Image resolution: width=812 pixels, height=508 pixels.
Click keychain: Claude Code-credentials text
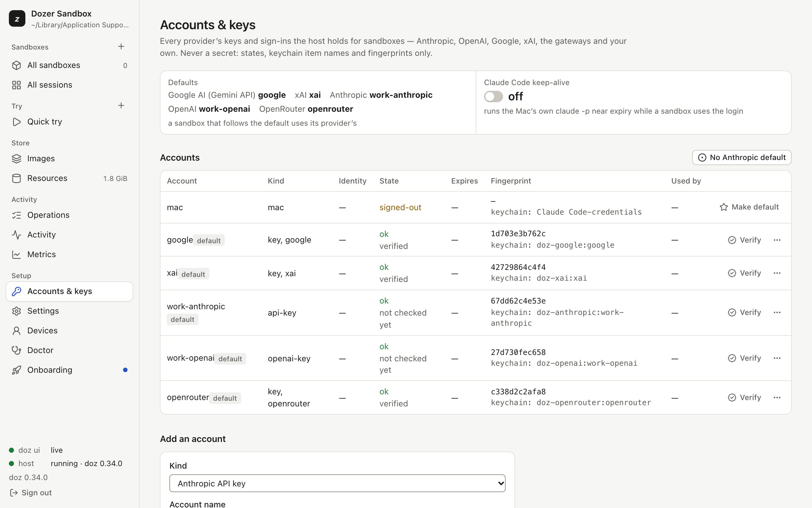566,212
